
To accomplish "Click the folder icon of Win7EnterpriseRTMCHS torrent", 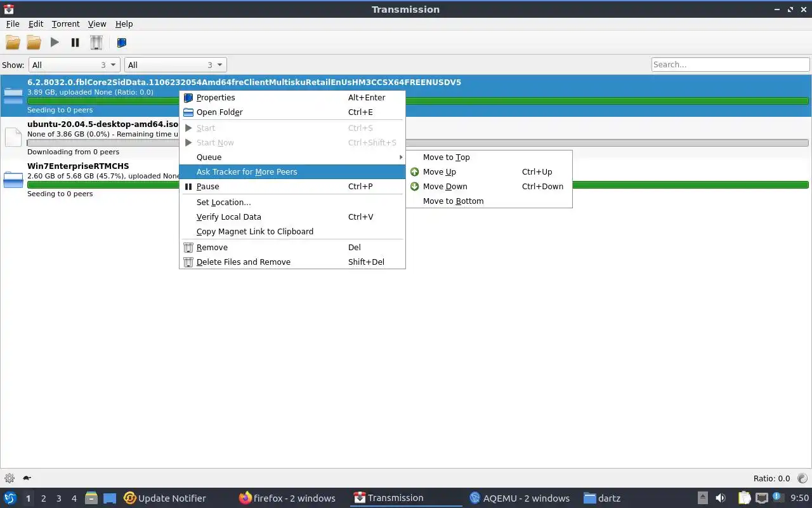I will (13, 180).
